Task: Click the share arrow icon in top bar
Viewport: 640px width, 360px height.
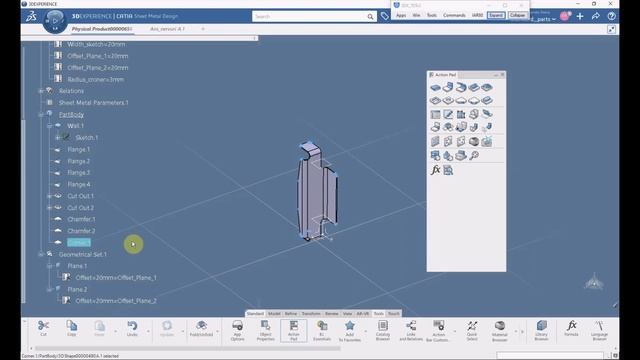Action: (x=596, y=16)
